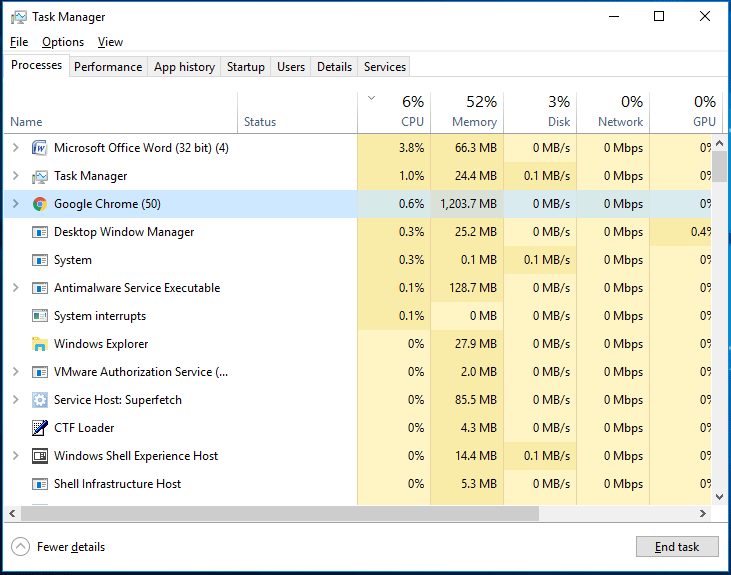Click the System interrupts icon
The height and width of the screenshot is (575, 731).
coord(40,316)
